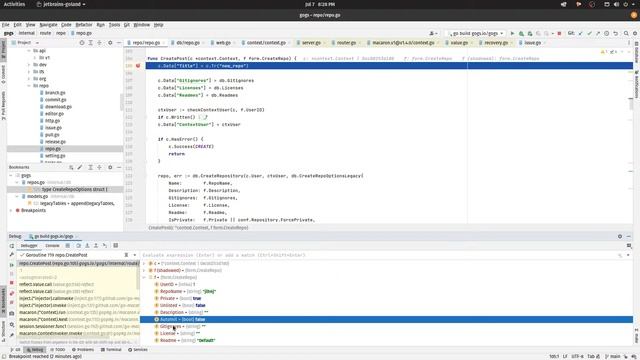Toggle breakpoint on the highlighted line
This screenshot has height=360, width=640.
(138, 66)
